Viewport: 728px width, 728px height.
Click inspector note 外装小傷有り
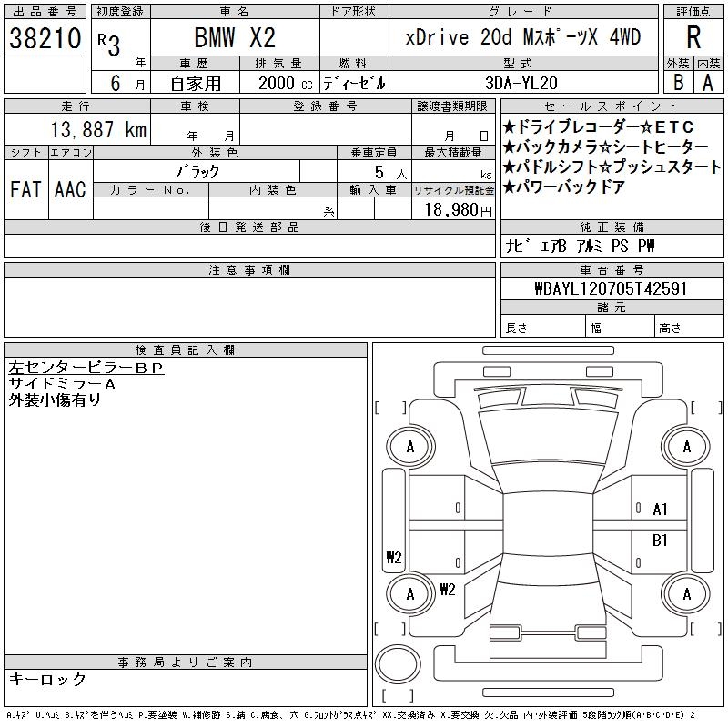pos(55,399)
